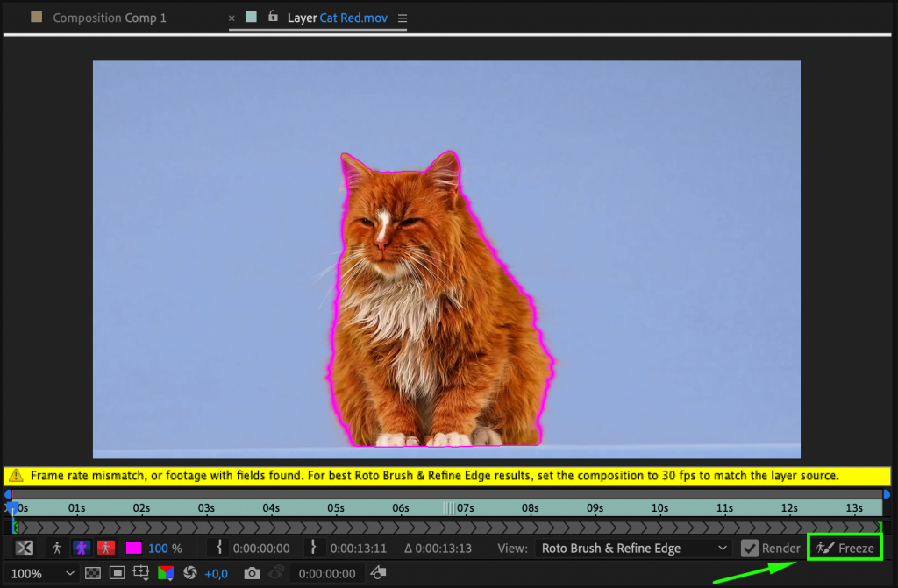Toggle the transparency grid checkerboard icon
Screen dimensions: 898x588
[x=93, y=574]
